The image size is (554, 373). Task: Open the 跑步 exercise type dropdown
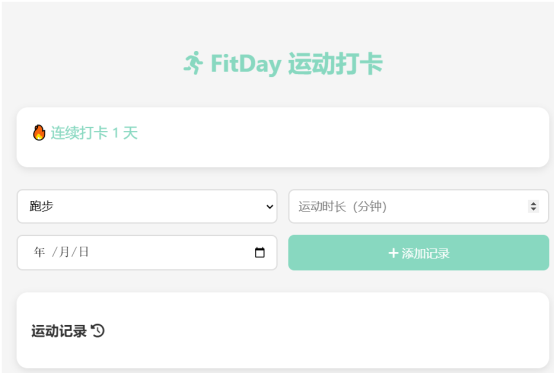point(147,206)
